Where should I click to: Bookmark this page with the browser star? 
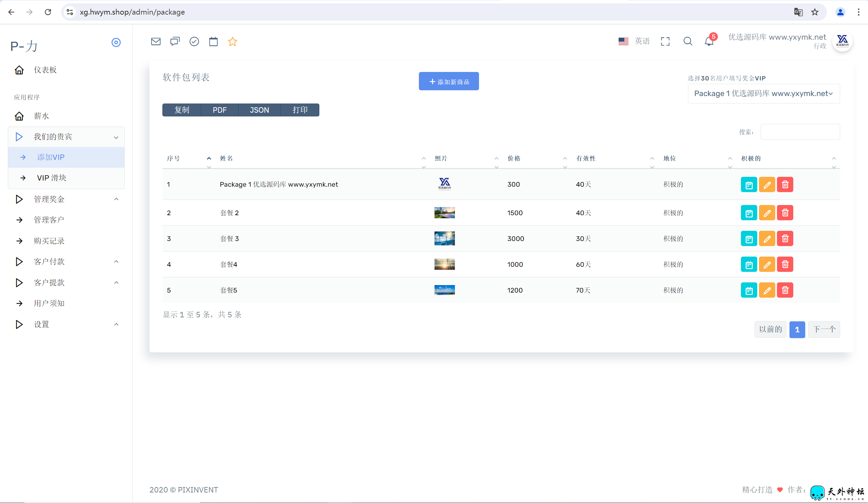815,12
